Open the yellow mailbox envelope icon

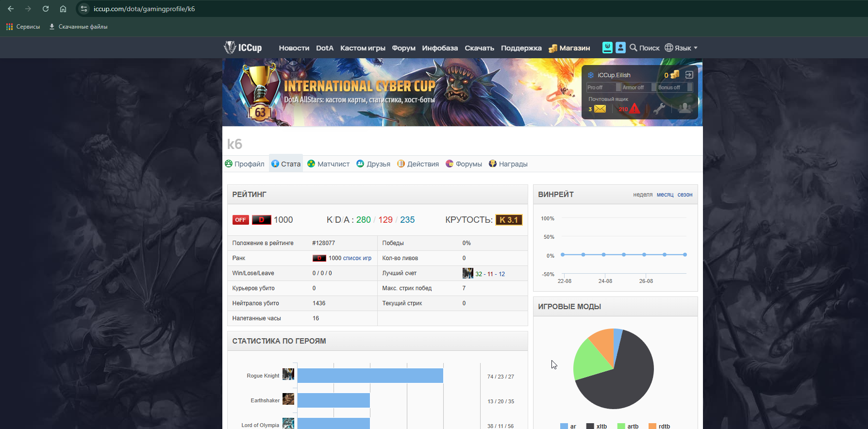pyautogui.click(x=600, y=109)
